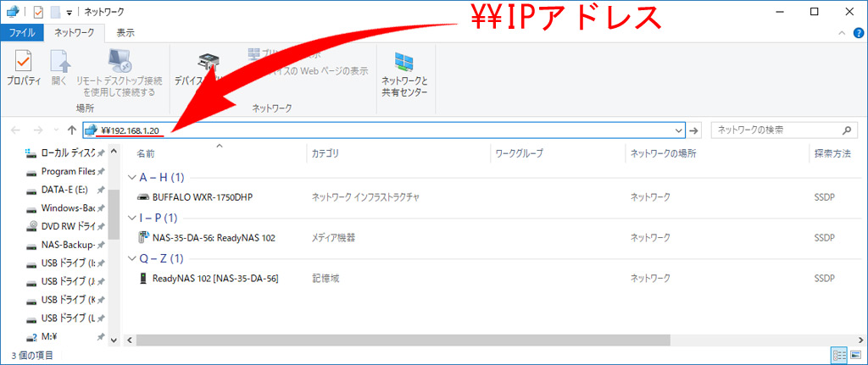Open Network and Sharing Center

(x=404, y=75)
